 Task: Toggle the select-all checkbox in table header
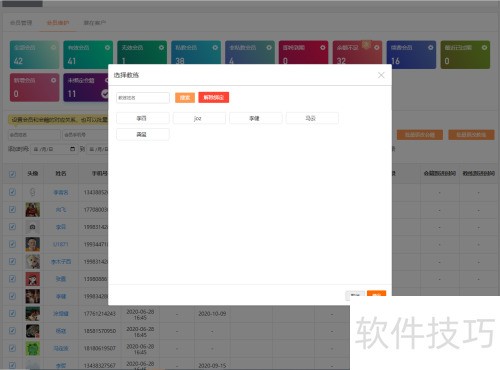(x=12, y=174)
